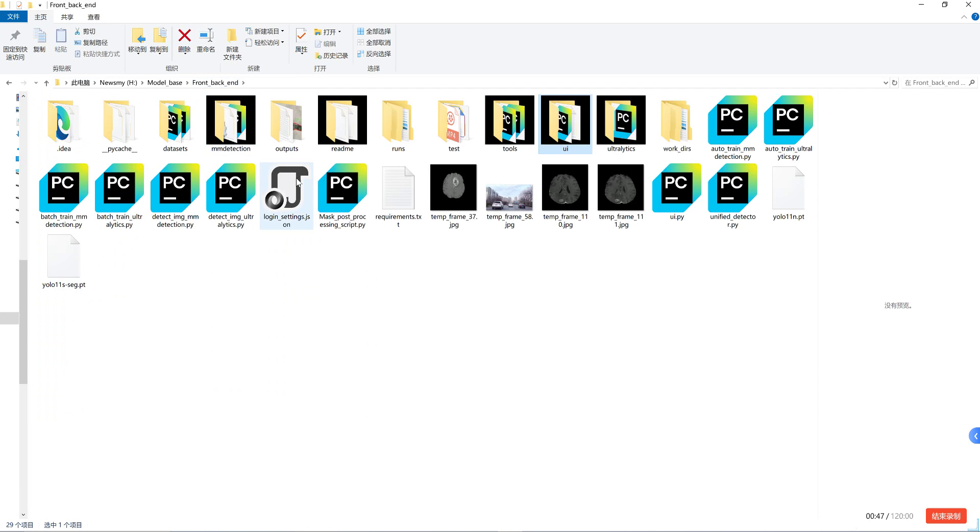Click Model_base in the breadcrumb path

coord(164,83)
